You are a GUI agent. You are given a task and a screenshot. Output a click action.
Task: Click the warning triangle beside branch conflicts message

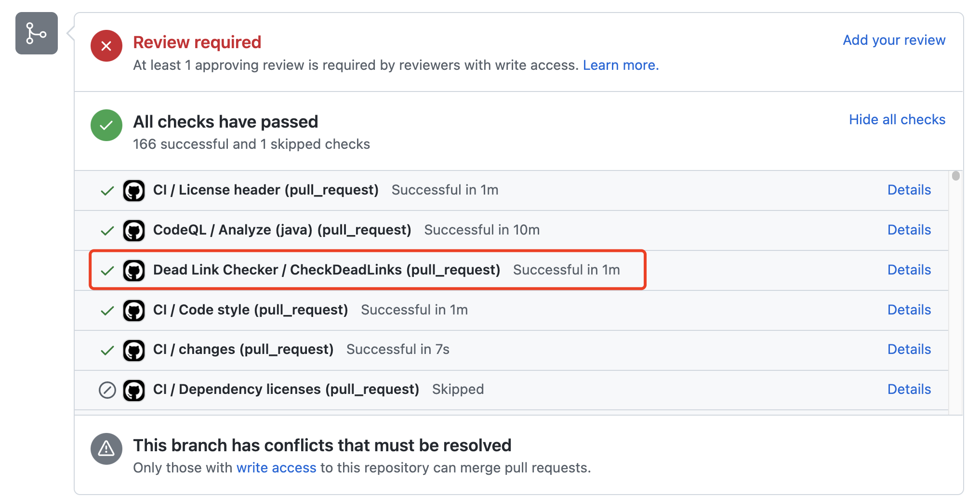[x=106, y=448]
